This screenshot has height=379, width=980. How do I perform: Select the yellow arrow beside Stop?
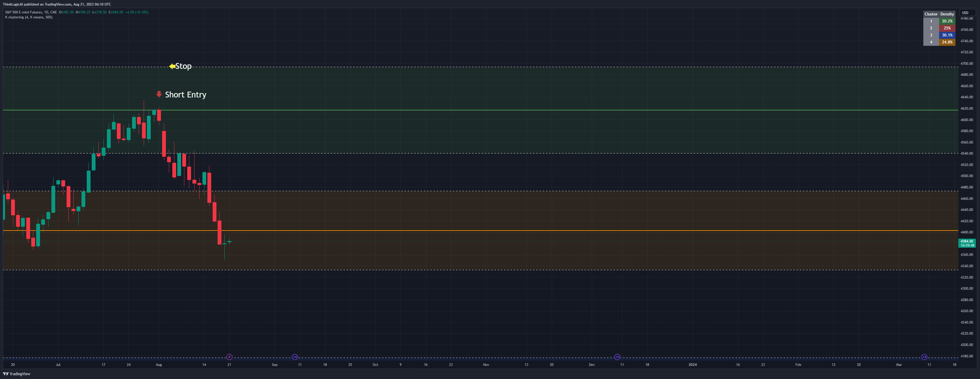[172, 66]
